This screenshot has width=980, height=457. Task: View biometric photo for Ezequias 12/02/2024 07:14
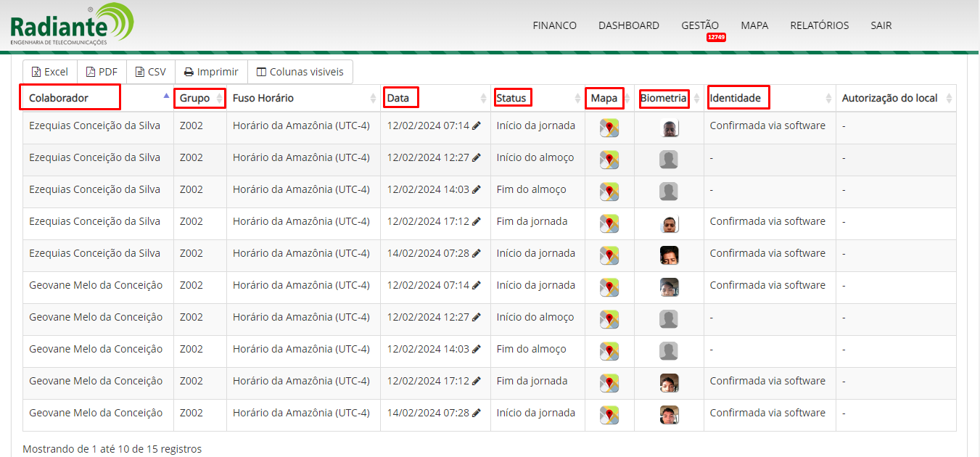coord(669,128)
